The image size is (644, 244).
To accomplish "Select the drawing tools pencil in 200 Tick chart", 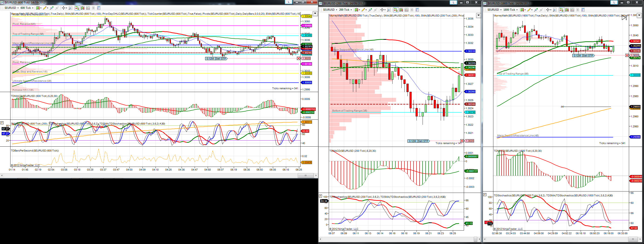I will (x=363, y=10).
